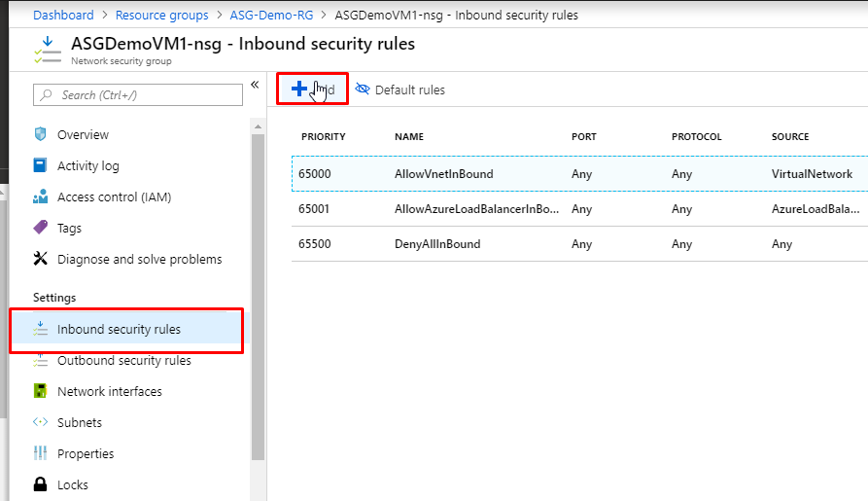This screenshot has height=501, width=868.
Task: Click the Activity log icon
Action: pos(40,165)
